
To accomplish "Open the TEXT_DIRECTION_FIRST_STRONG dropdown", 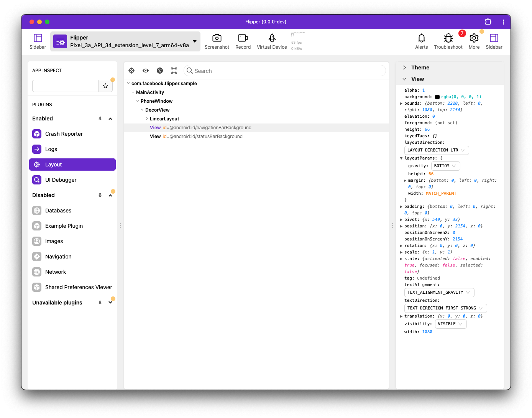I will [x=446, y=308].
